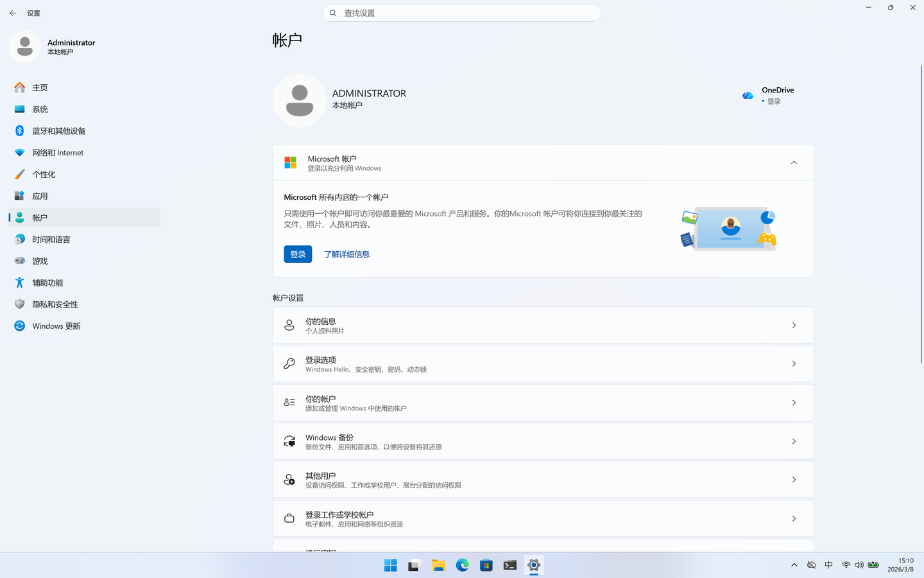Viewport: 924px width, 578px height.
Task: Click the volume speaker tray icon
Action: [859, 565]
